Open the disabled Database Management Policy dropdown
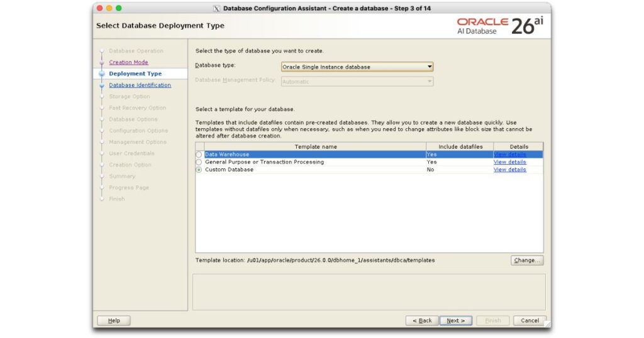The height and width of the screenshot is (338, 644). [357, 81]
